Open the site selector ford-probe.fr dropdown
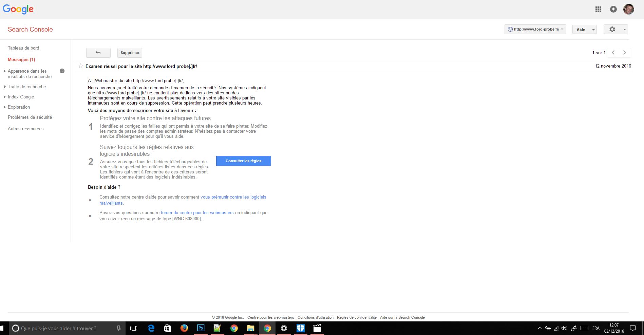644x335 pixels. point(535,30)
